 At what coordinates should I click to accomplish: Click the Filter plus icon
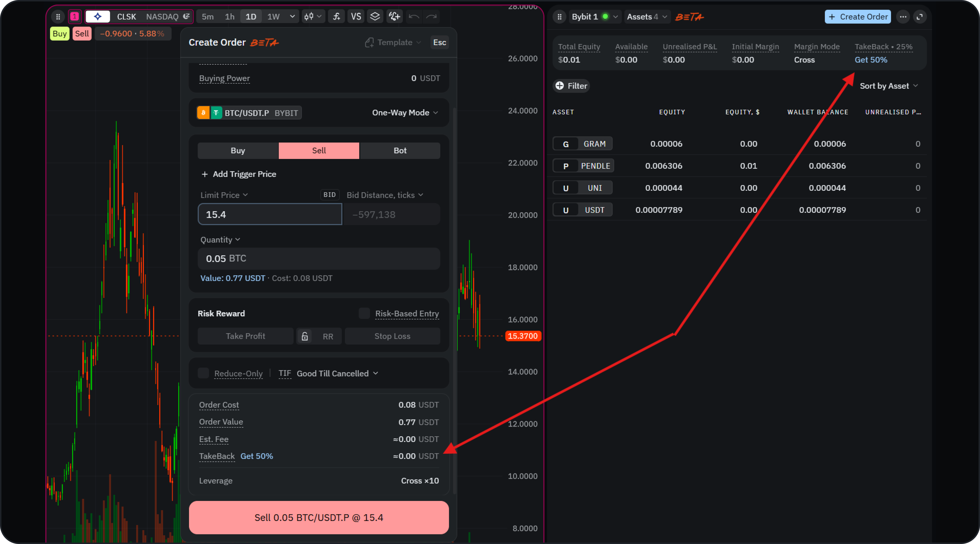pos(560,86)
